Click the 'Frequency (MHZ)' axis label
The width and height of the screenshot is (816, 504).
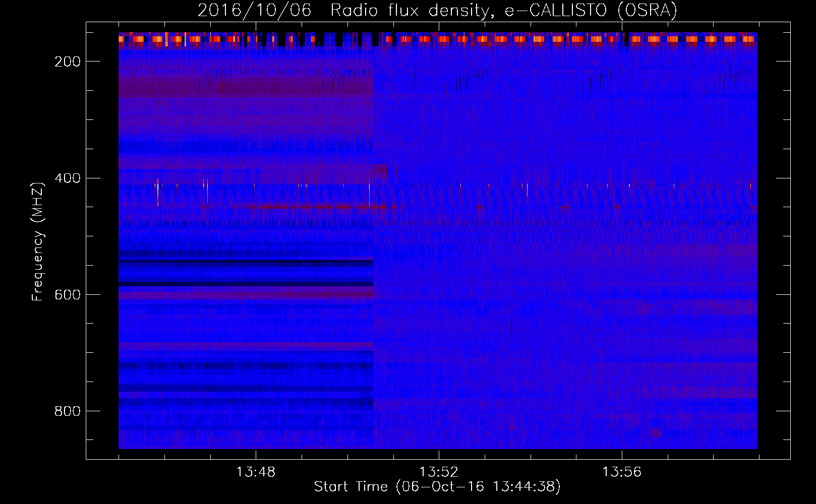tap(38, 241)
